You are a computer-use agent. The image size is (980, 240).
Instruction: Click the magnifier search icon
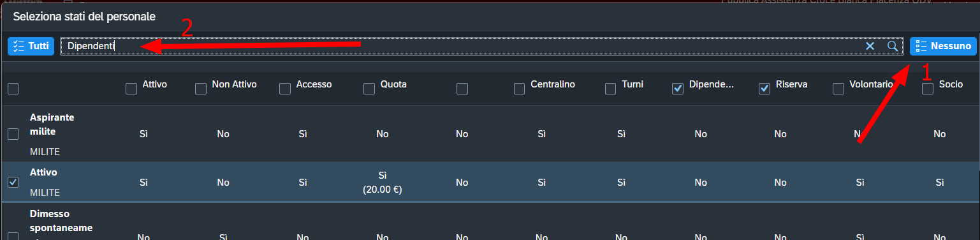(x=893, y=46)
